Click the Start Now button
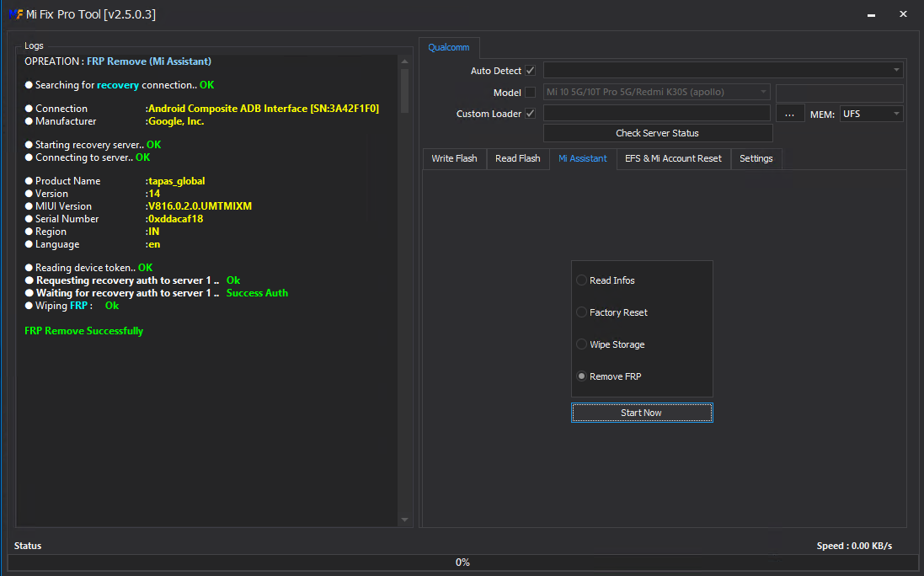 pos(642,413)
